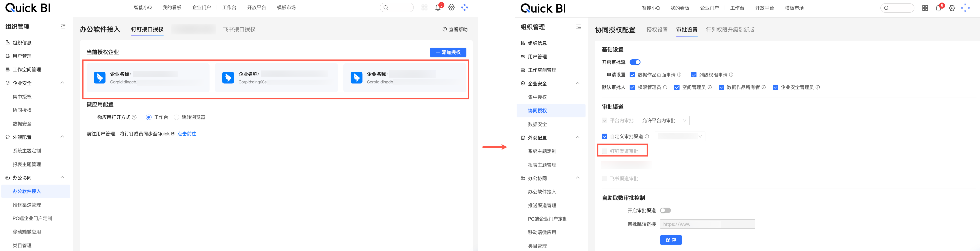
Task: Enable the 开启审批渠道 switch
Action: (x=665, y=210)
